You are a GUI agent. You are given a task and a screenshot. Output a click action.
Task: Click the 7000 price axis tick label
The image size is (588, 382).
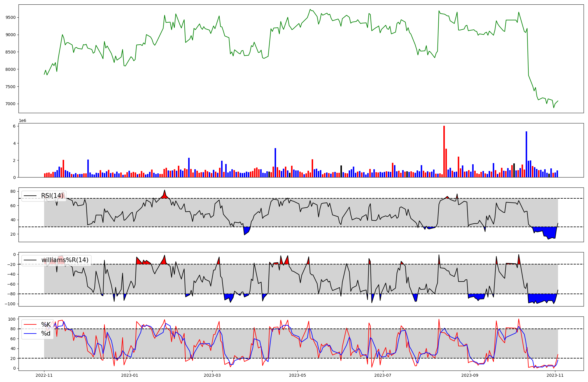(x=11, y=104)
